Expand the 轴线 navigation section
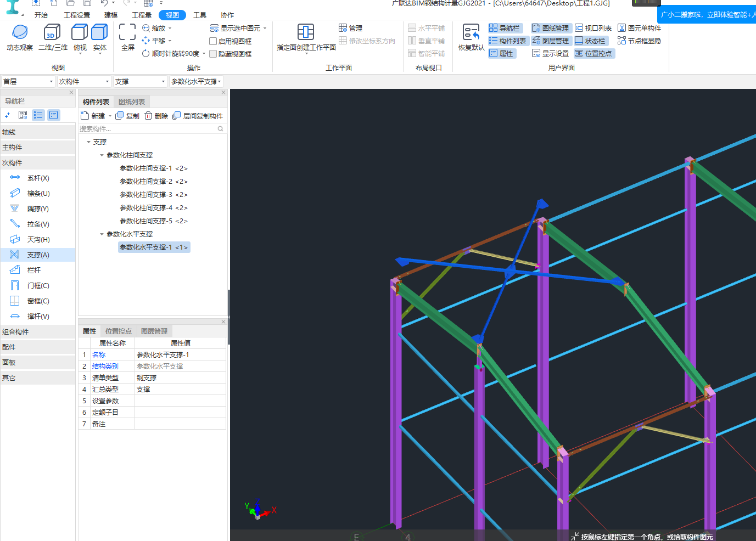The height and width of the screenshot is (541, 756). click(x=37, y=132)
